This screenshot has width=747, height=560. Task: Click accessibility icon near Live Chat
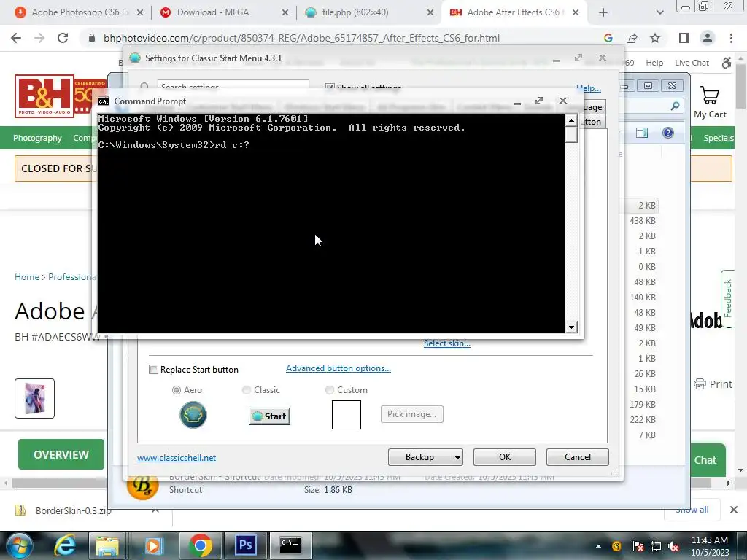coord(727,63)
